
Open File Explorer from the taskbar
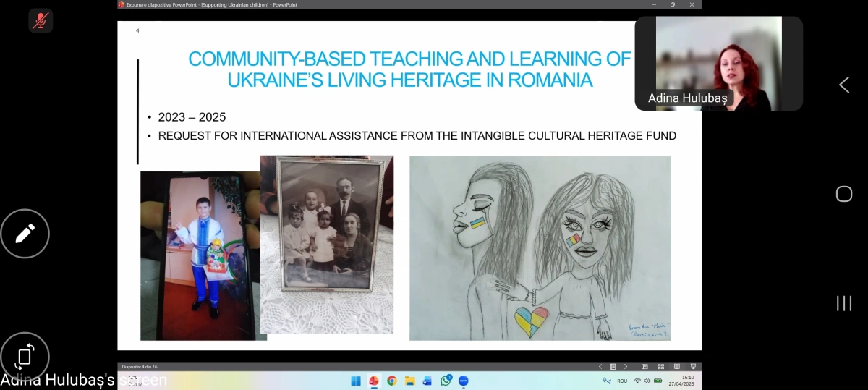(x=409, y=381)
